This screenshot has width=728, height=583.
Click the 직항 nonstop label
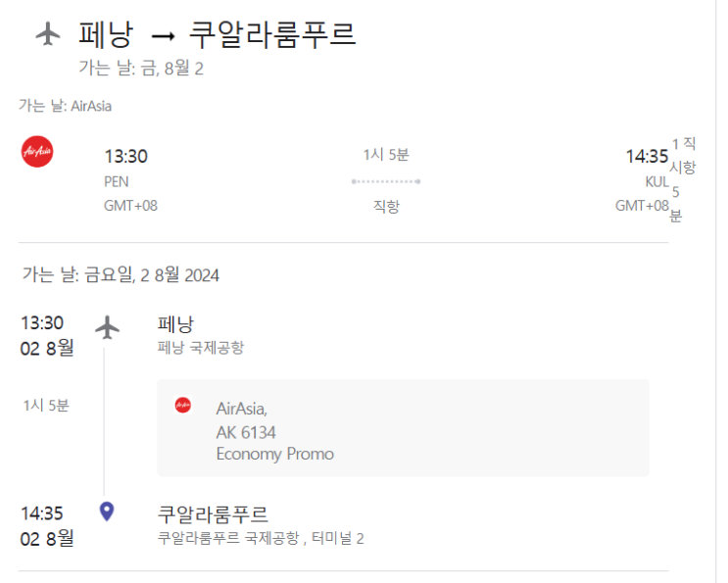pyautogui.click(x=386, y=206)
